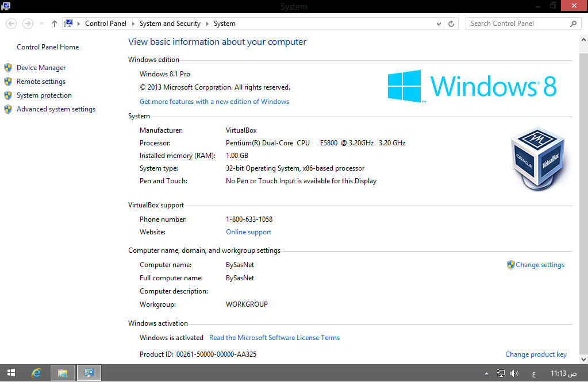
Task: Open Device Manager link
Action: (x=41, y=68)
